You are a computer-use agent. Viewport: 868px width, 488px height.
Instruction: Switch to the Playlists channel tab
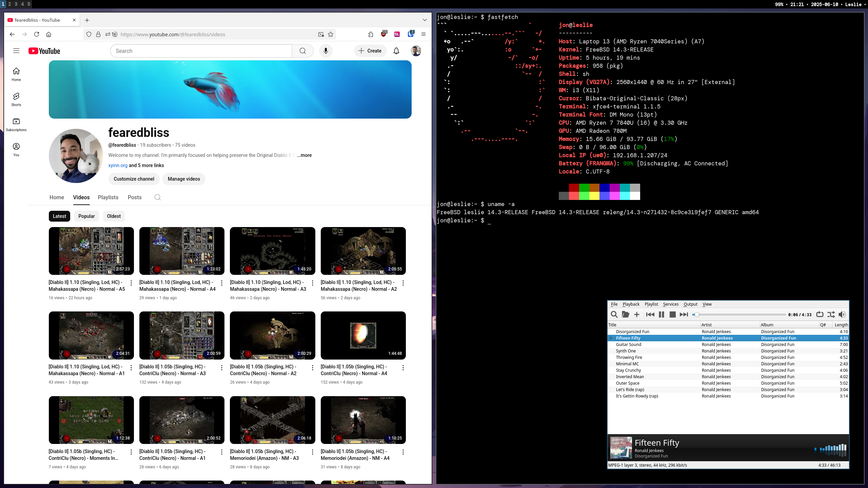click(x=108, y=197)
